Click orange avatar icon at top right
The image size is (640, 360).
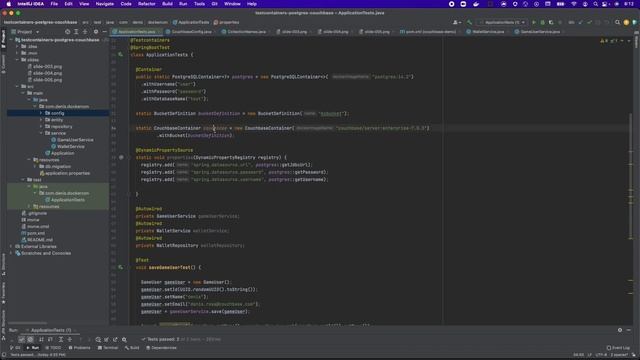626,22
